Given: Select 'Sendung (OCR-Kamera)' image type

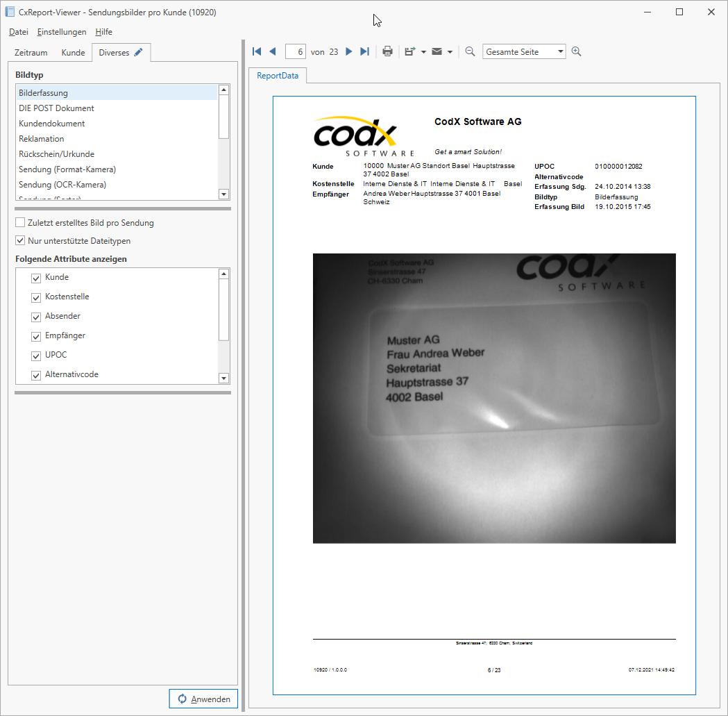Looking at the screenshot, I should tap(117, 185).
